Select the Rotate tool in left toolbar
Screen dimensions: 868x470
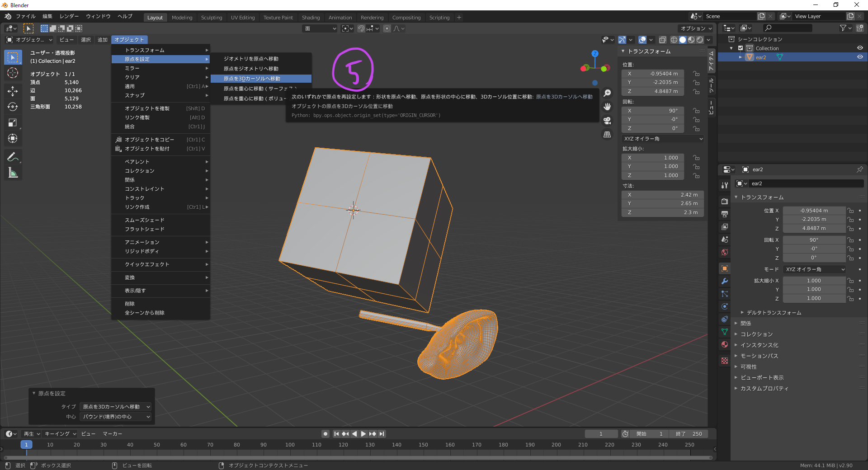pyautogui.click(x=13, y=107)
